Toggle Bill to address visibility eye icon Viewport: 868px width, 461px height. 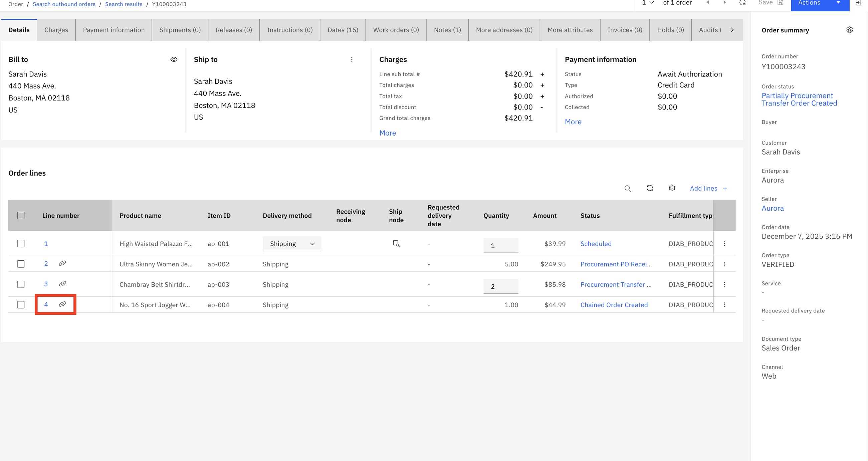(x=174, y=59)
